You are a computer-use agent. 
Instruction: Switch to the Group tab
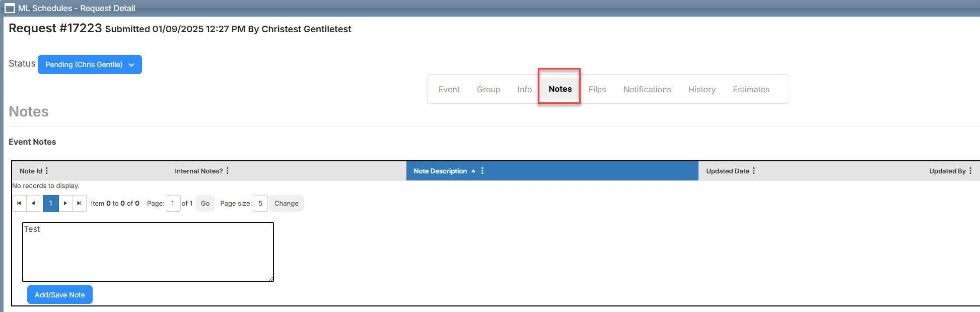tap(488, 89)
